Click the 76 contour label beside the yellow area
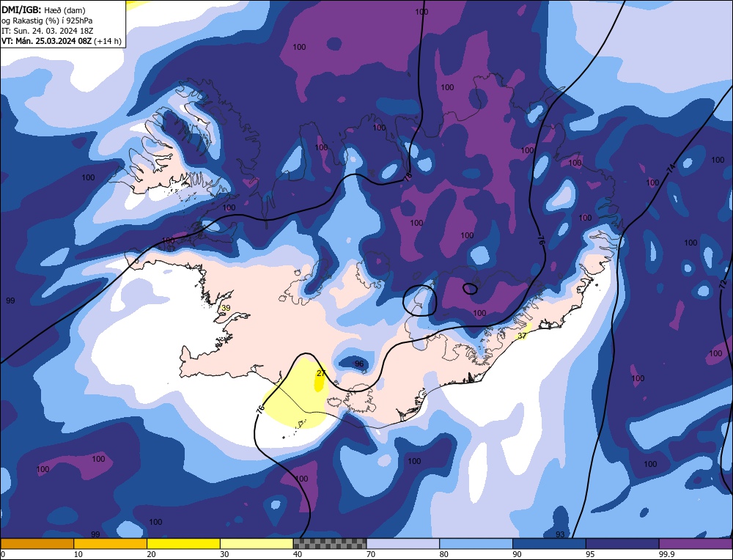Viewport: 733px width, 560px height. 260,408
